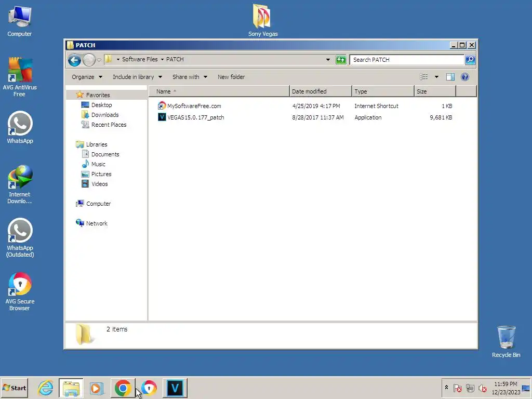Click into the Search PATCH field
This screenshot has height=399, width=532.
[x=406, y=60]
